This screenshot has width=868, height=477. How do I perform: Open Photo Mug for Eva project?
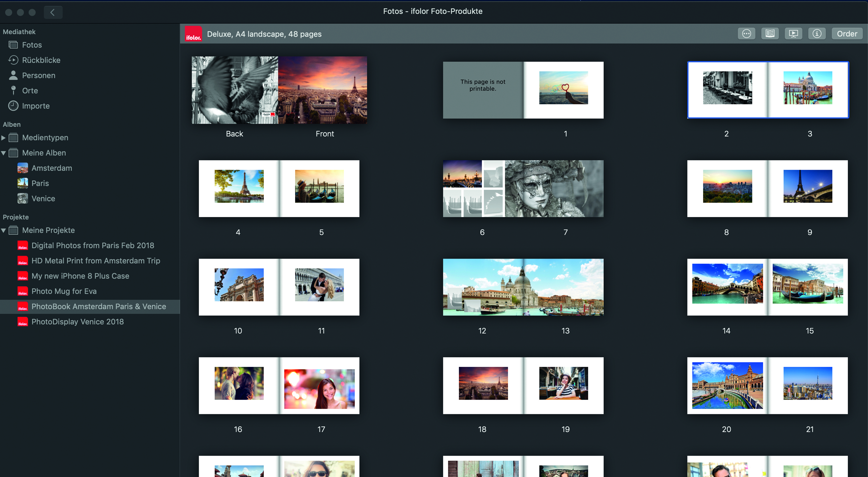click(x=64, y=291)
